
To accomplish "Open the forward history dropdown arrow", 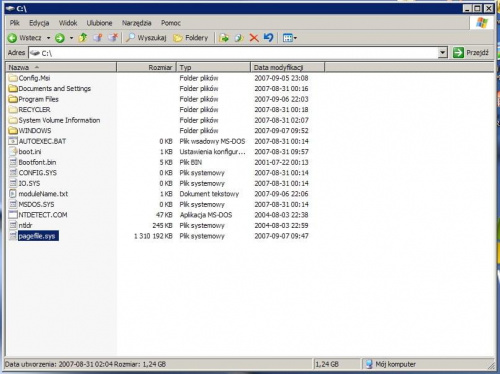I will point(71,38).
